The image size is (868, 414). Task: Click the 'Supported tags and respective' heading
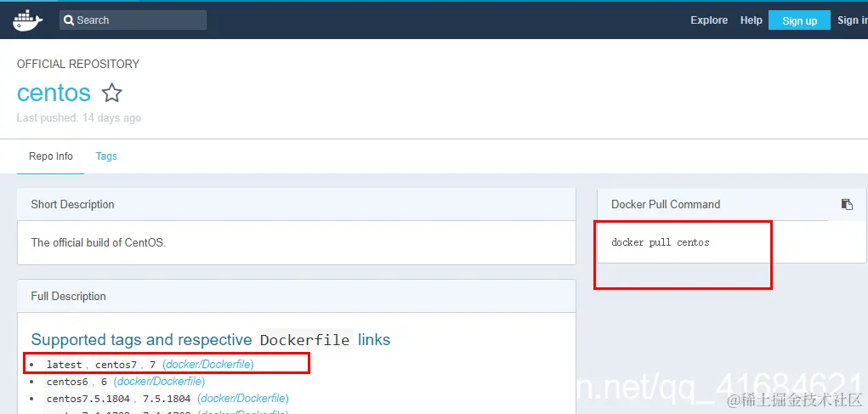141,339
